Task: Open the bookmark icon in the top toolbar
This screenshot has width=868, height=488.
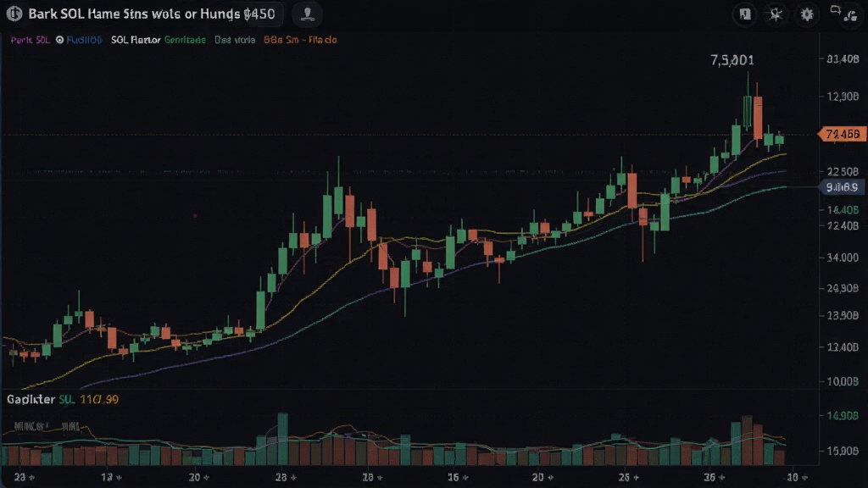Action: [744, 14]
